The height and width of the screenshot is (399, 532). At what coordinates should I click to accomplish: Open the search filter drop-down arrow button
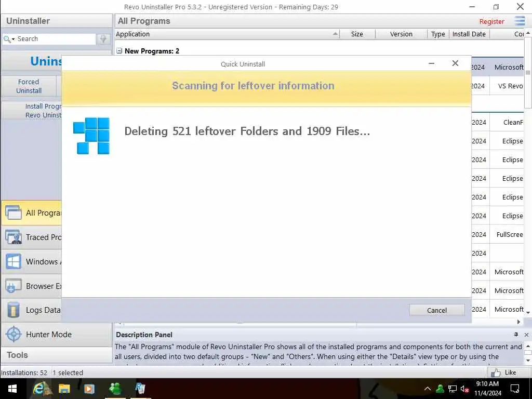[x=103, y=39]
